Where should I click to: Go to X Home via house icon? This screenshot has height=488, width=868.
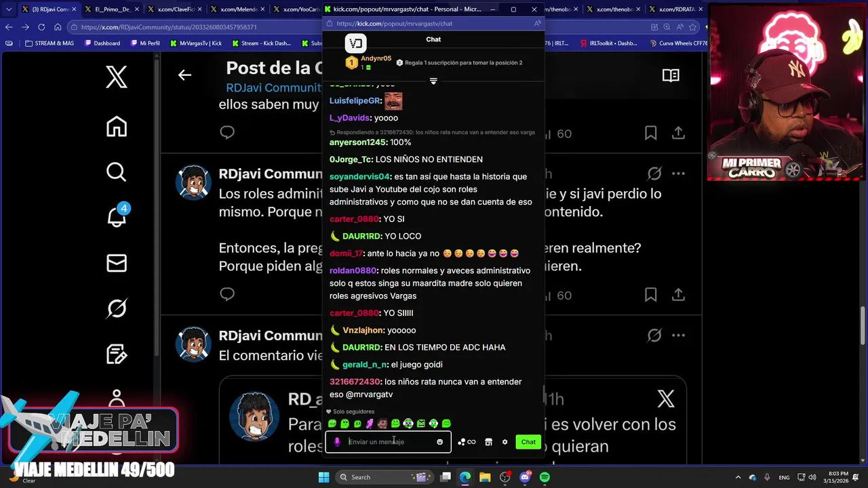coord(116,126)
